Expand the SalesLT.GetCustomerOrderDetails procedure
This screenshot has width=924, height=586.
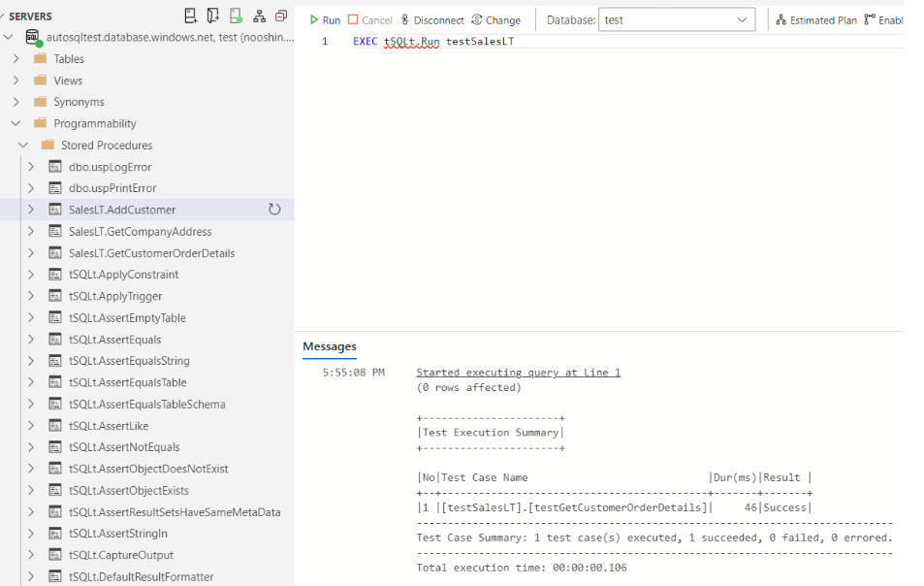31,253
